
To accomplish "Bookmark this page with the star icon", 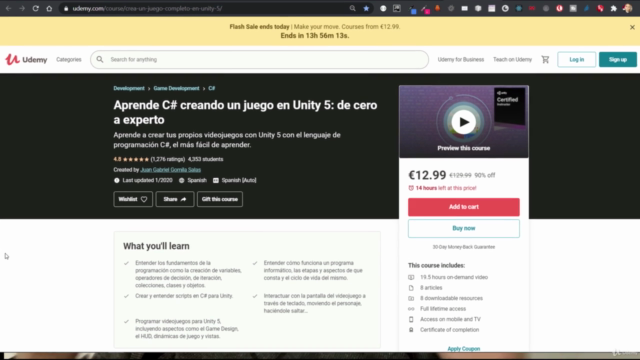I will [366, 8].
